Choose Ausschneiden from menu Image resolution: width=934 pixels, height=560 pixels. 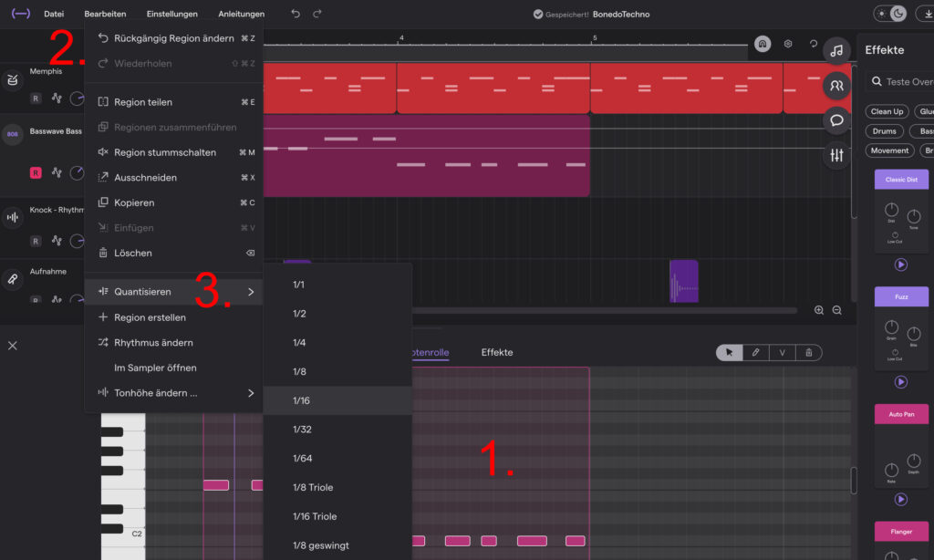173,178
